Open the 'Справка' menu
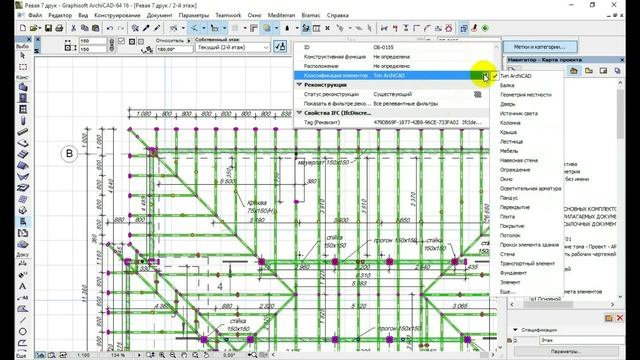Screen dimensions: 640x360 (x=338, y=15)
